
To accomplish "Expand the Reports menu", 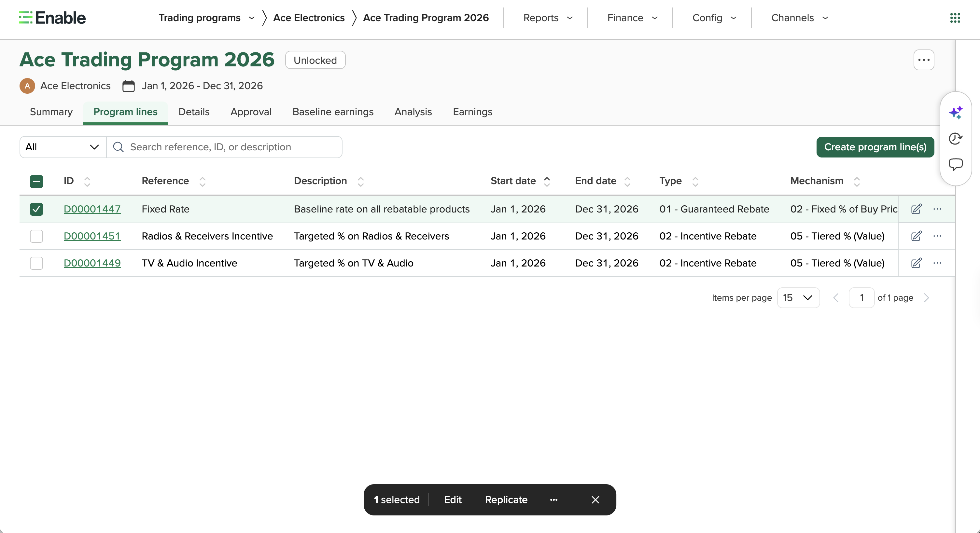I will click(548, 18).
